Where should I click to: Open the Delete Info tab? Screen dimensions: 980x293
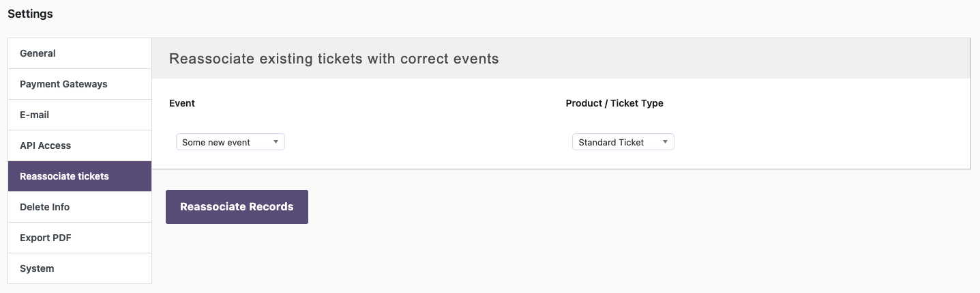tap(45, 207)
